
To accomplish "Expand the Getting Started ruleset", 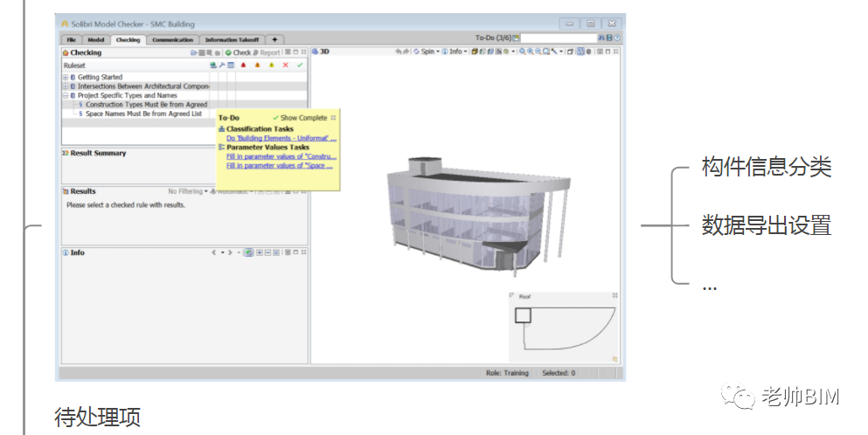I will coord(66,78).
